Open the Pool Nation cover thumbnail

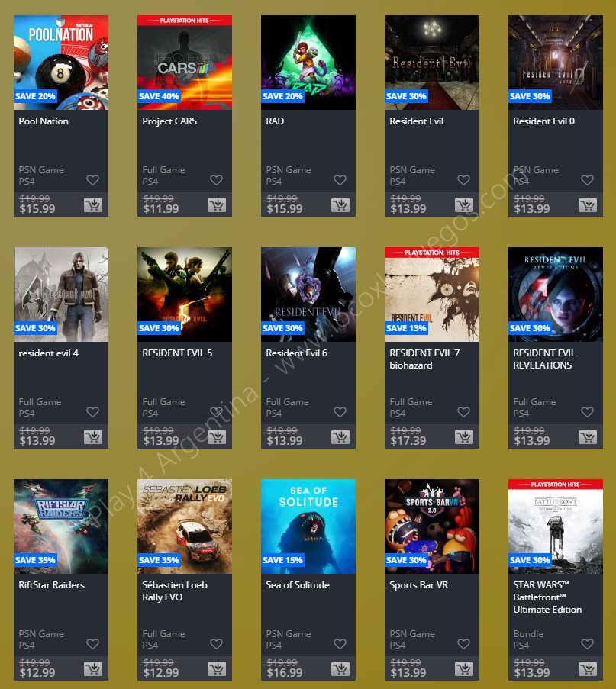pos(61,63)
